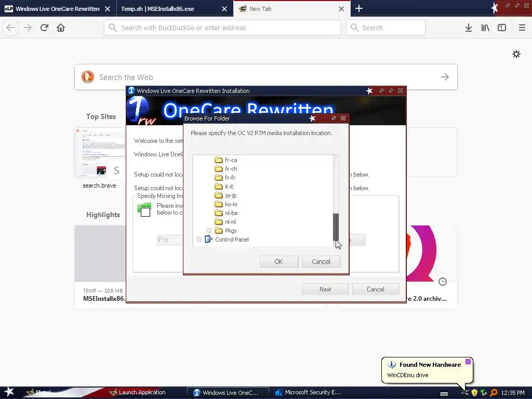Open New Tab customization gear
Screen dimensions: 532x399
coord(516,54)
